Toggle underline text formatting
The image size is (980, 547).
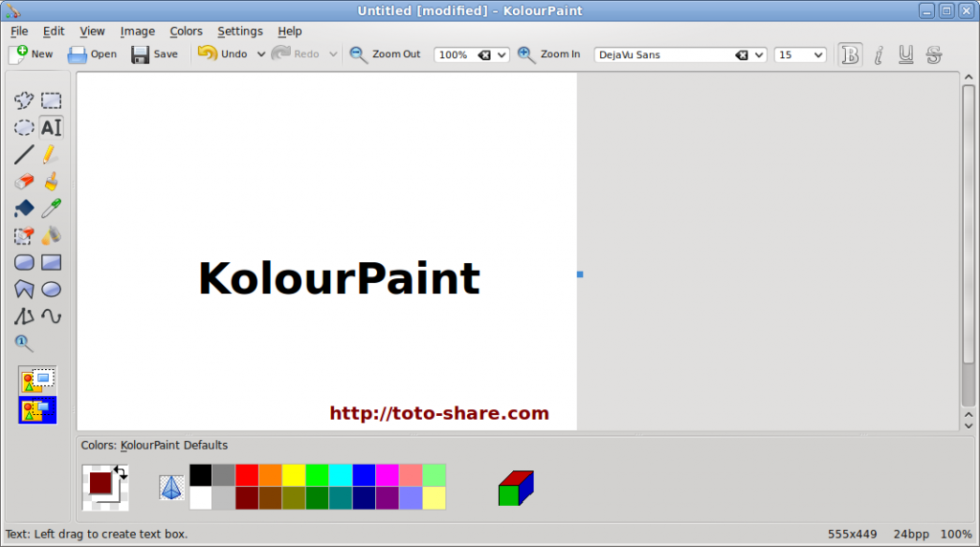point(905,55)
